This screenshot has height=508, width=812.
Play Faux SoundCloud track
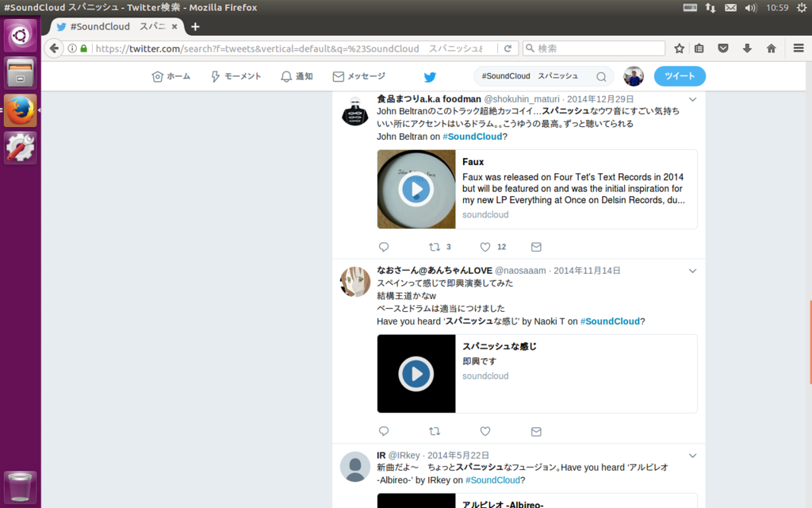pyautogui.click(x=416, y=190)
